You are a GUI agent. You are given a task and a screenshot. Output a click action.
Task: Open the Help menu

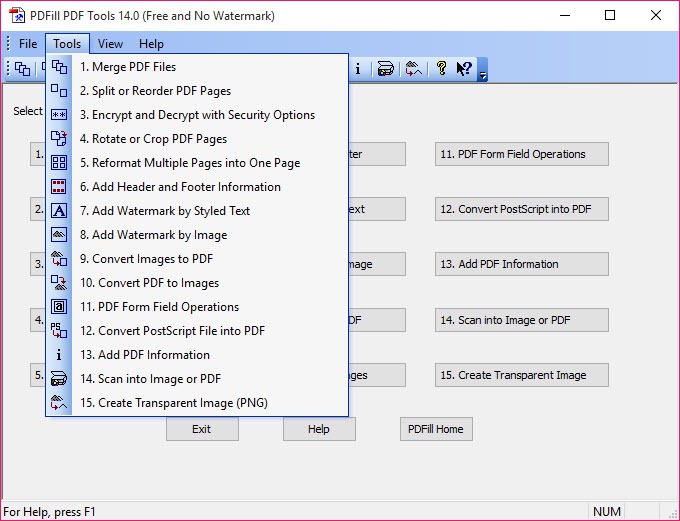tap(151, 44)
